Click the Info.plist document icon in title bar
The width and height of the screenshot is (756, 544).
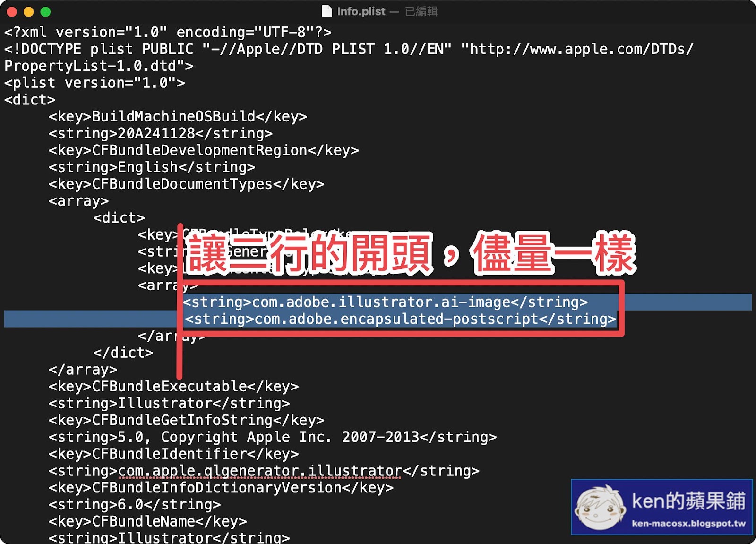click(326, 11)
